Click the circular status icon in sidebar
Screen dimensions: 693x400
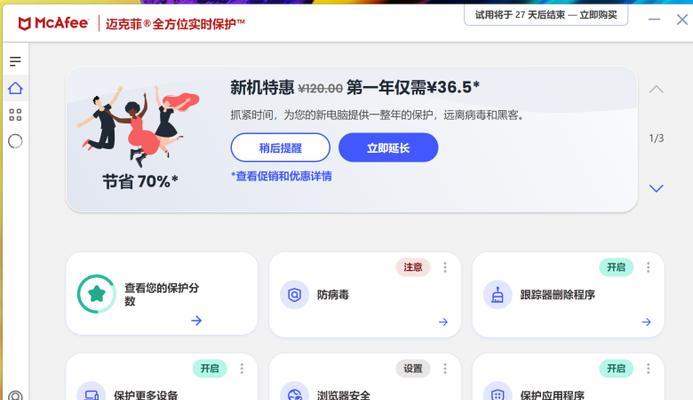15,141
